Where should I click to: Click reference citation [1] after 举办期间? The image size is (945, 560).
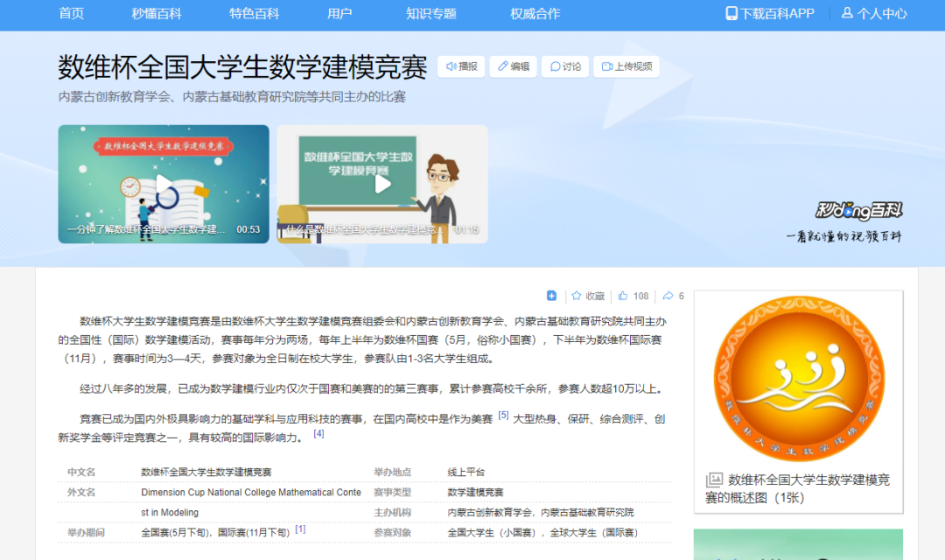click(300, 528)
